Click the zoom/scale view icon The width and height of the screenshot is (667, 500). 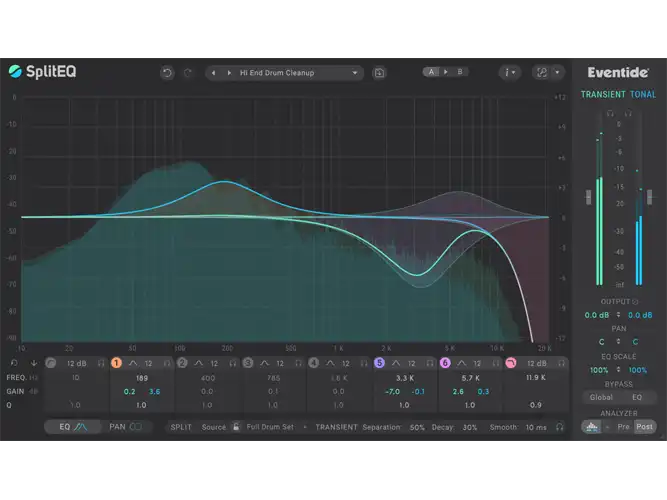(x=542, y=73)
